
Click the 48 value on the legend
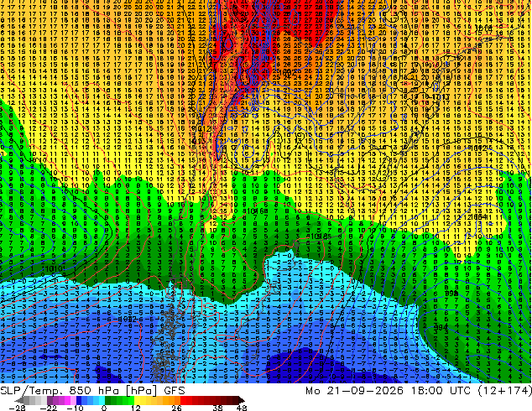coord(242,408)
